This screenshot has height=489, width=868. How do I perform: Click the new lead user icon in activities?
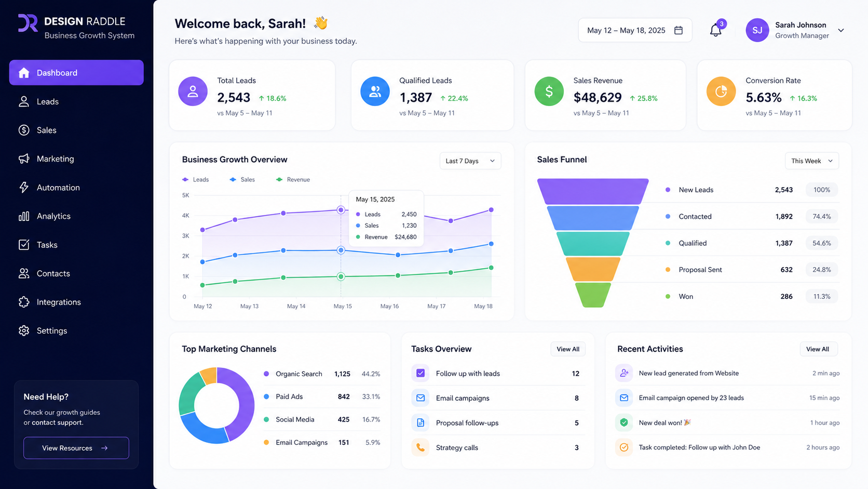[624, 373]
